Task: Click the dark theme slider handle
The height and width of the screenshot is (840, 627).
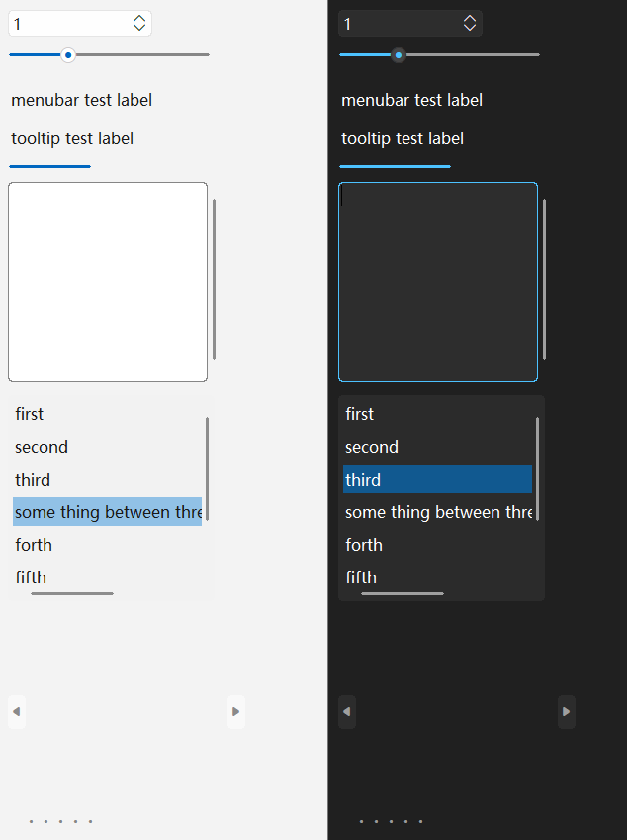Action: click(399, 55)
